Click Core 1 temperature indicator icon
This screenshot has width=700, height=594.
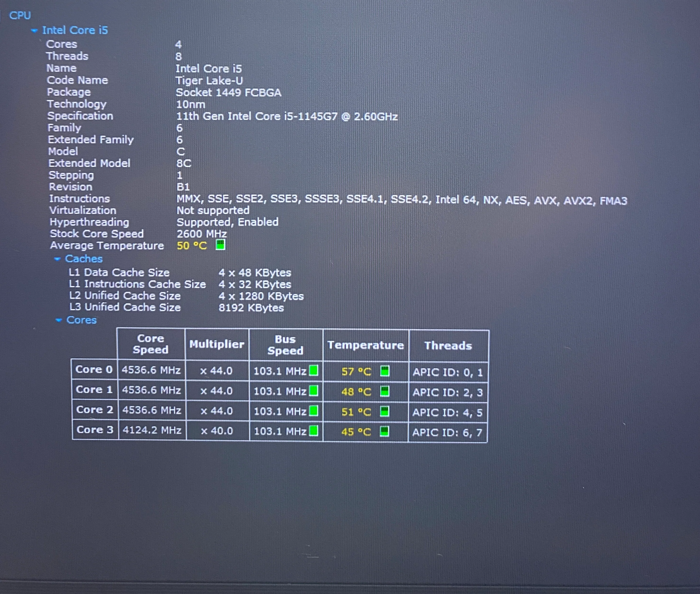(x=385, y=391)
